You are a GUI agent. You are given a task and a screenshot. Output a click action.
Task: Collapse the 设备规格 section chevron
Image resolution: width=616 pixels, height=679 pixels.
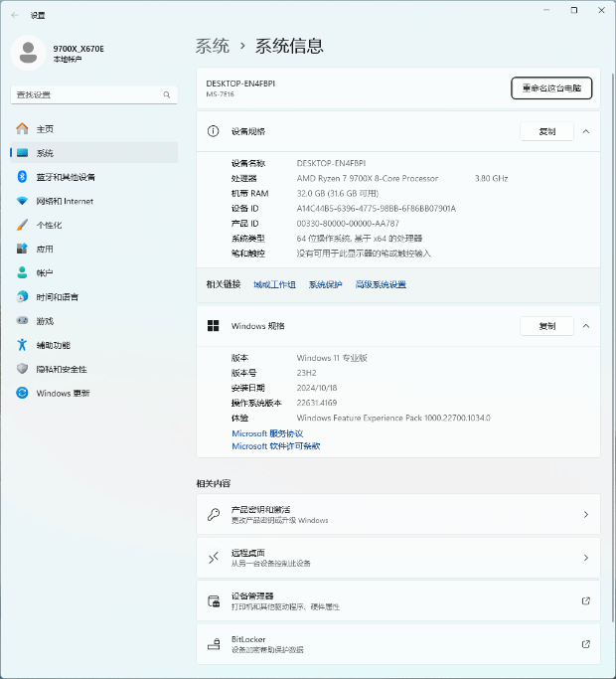(586, 131)
